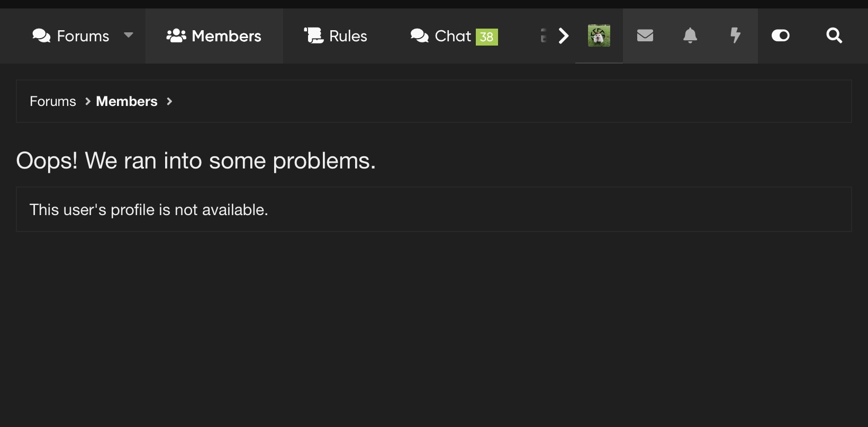
Task: Click the speech bubbles icon beside Forums
Action: 41,35
